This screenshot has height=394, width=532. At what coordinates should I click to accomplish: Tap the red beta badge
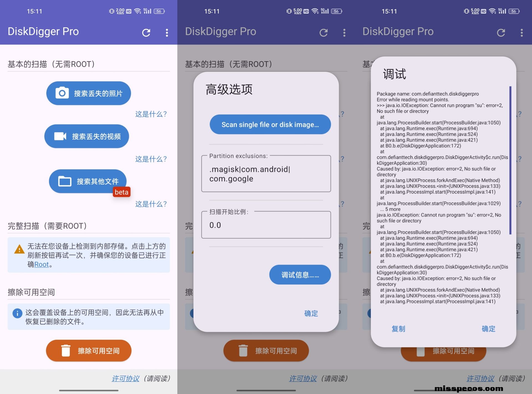tap(121, 192)
